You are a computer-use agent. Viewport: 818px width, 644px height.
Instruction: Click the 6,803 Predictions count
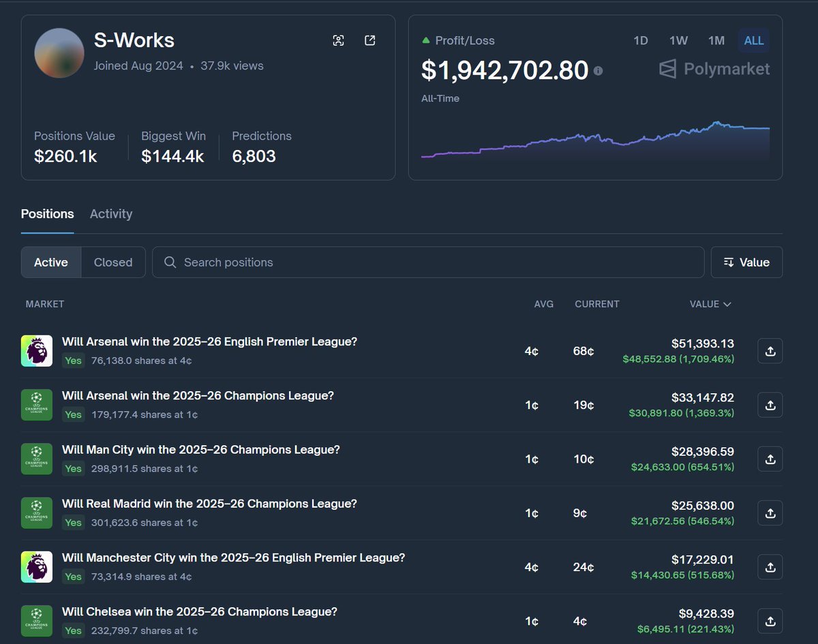coord(254,156)
